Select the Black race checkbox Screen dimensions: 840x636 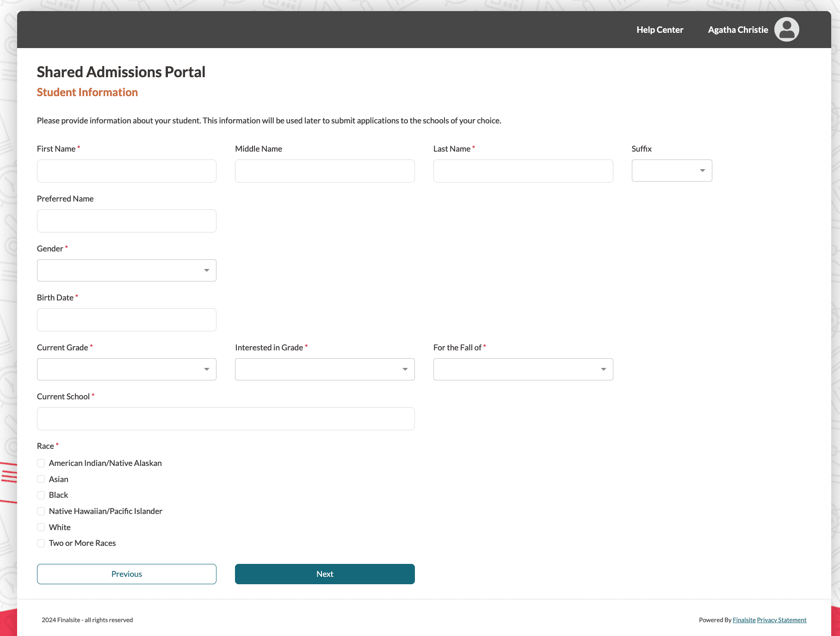coord(41,495)
